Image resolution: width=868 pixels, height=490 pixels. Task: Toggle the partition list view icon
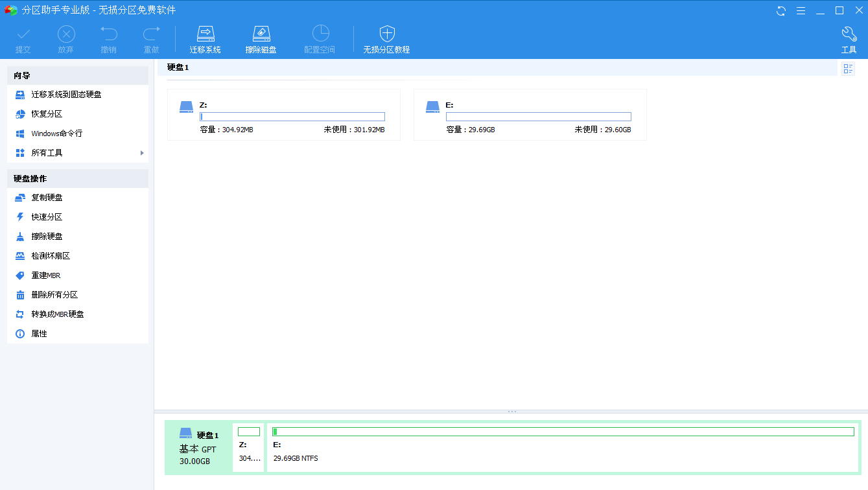click(x=848, y=69)
